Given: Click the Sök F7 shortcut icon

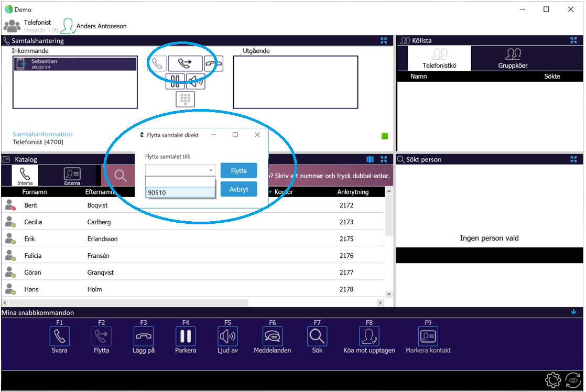Looking at the screenshot, I should [317, 336].
